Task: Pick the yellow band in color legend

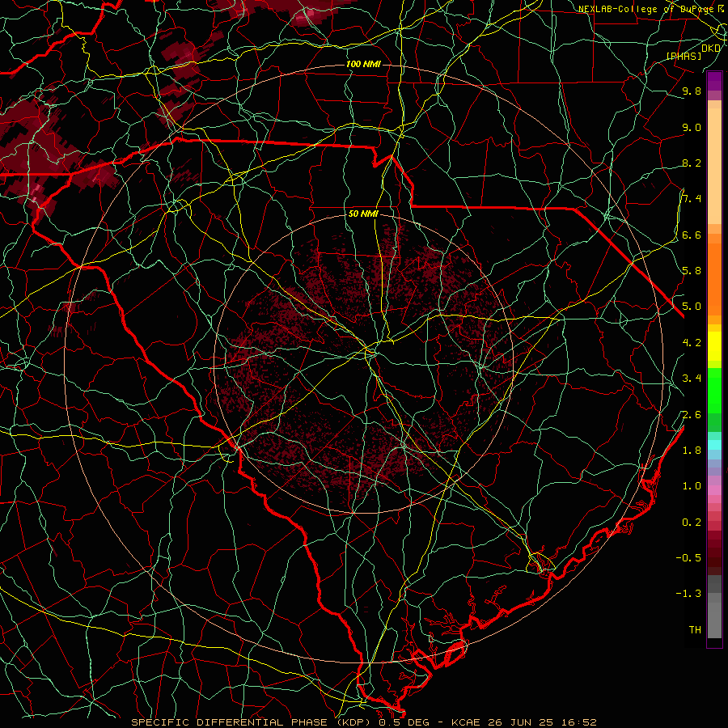Action: (x=714, y=346)
